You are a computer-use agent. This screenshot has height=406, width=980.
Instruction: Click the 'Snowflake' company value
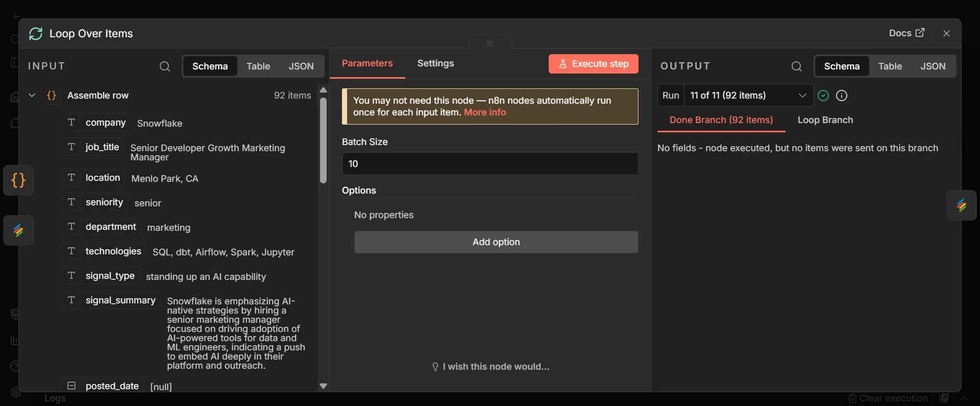click(160, 124)
